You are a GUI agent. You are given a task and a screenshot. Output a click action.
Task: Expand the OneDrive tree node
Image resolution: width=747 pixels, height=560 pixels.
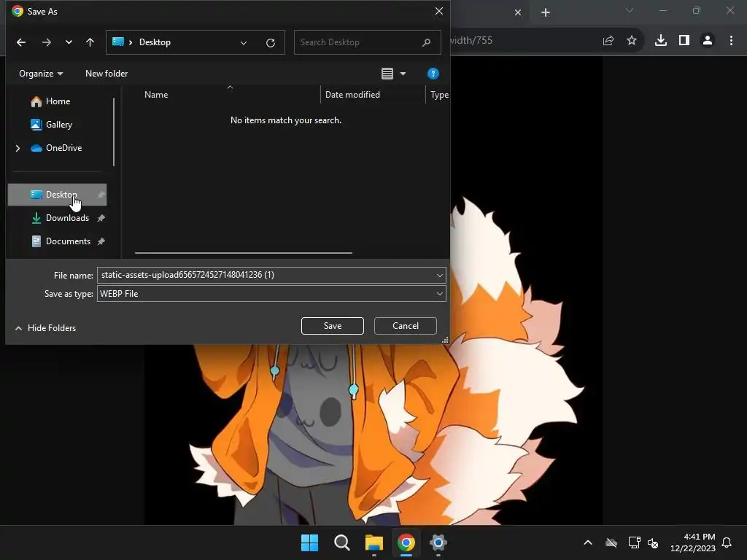[18, 148]
